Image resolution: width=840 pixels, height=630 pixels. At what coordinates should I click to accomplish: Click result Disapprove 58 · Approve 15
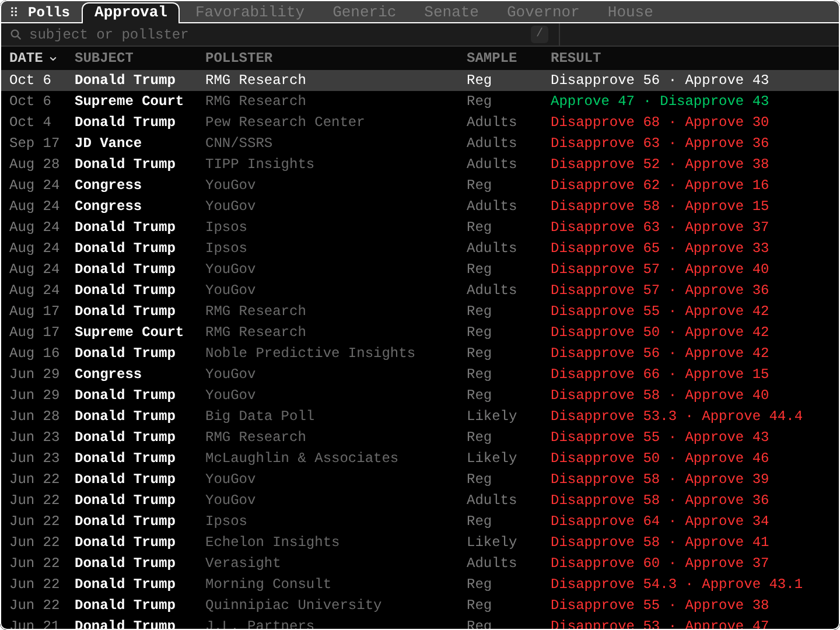coord(659,206)
